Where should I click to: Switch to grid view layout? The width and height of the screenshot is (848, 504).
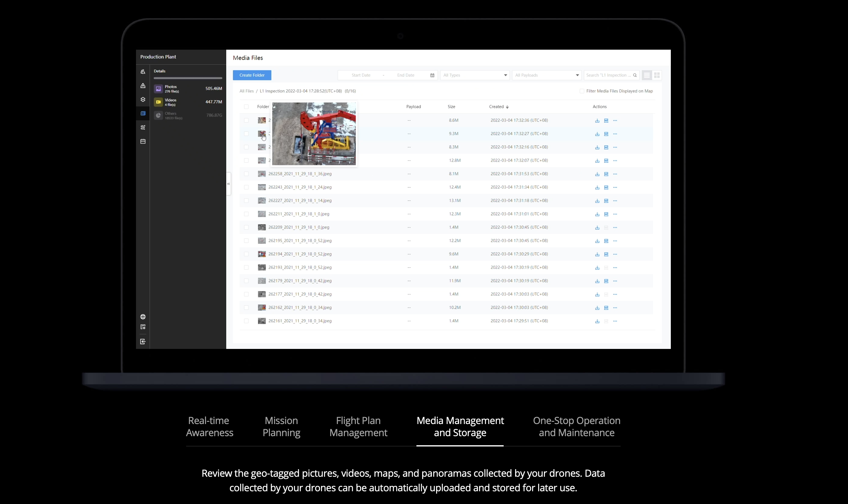coord(657,75)
